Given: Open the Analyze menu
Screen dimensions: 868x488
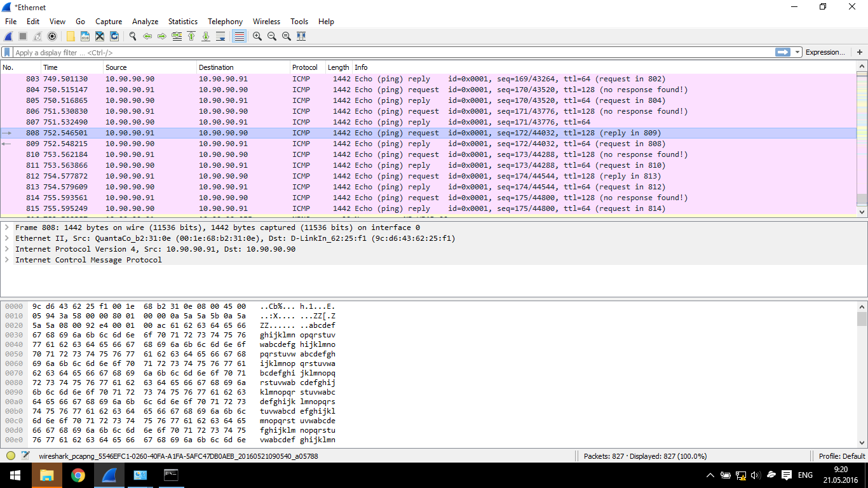Looking at the screenshot, I should (145, 22).
